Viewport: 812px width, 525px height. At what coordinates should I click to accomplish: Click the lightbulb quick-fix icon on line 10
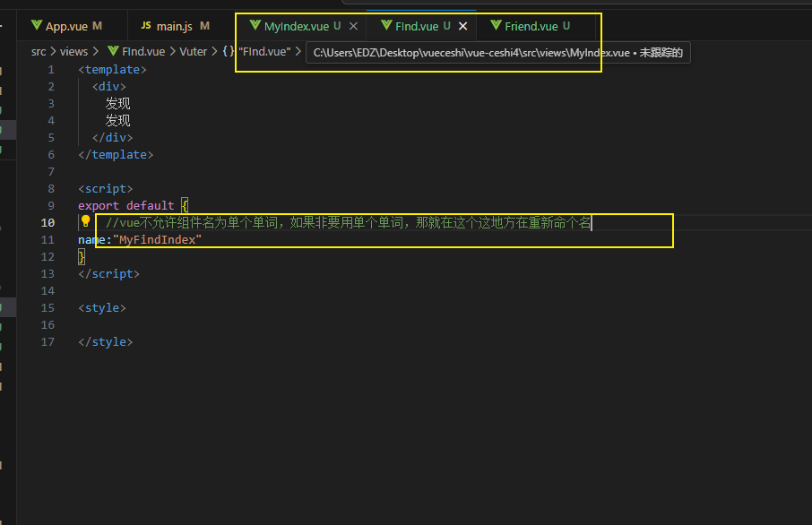pyautogui.click(x=85, y=221)
